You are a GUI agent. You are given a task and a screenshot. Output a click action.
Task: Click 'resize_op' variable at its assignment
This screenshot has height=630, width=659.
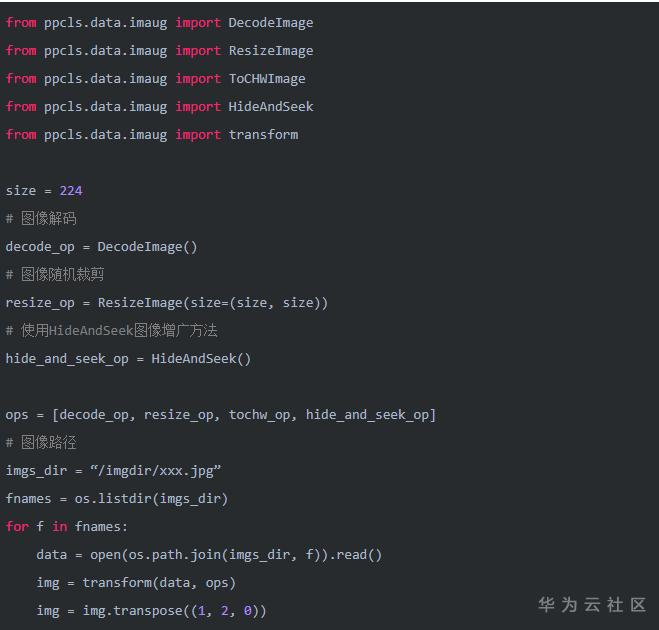[x=40, y=303]
